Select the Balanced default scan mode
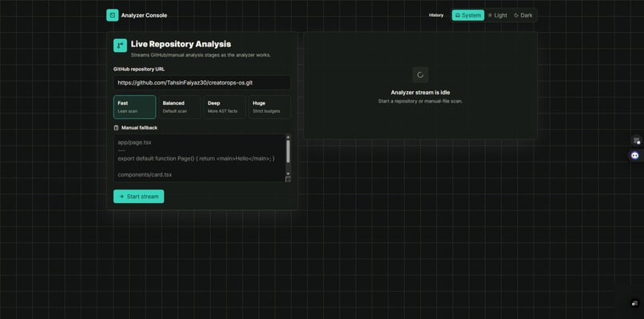 (x=180, y=107)
